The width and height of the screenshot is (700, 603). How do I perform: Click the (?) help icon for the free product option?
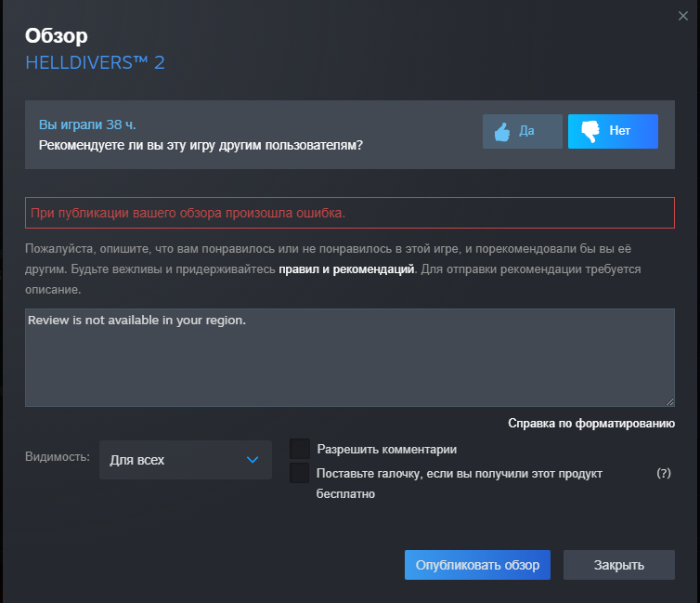[x=664, y=473]
